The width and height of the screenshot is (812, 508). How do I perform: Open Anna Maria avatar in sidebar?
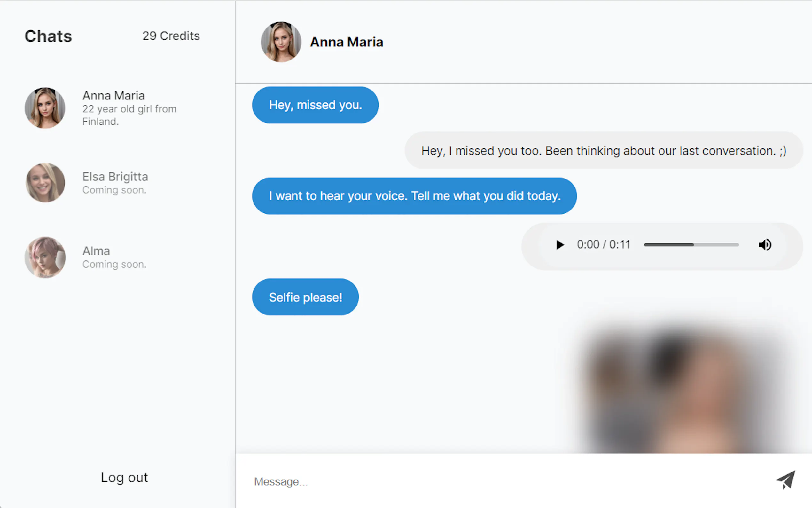(x=45, y=108)
